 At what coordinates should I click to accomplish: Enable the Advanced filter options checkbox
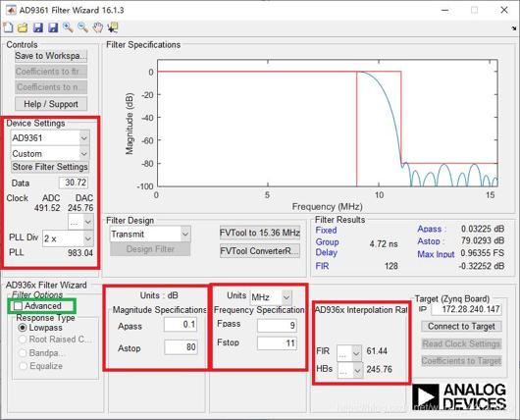point(18,306)
